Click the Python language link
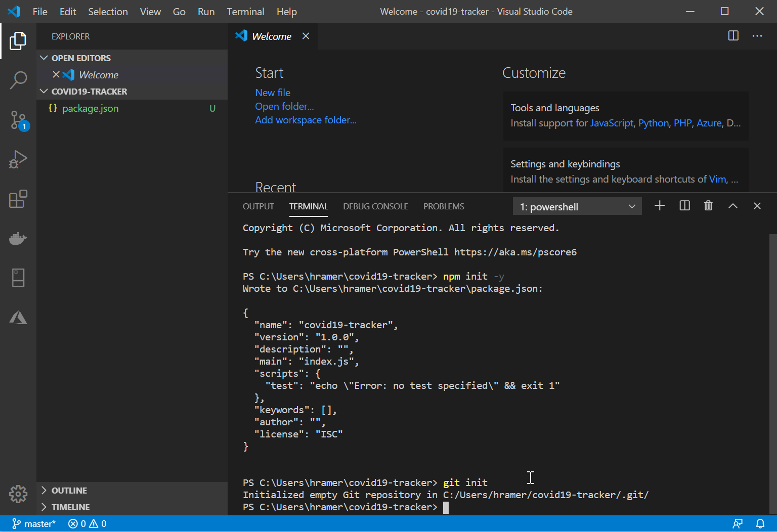This screenshot has height=532, width=777. point(653,123)
